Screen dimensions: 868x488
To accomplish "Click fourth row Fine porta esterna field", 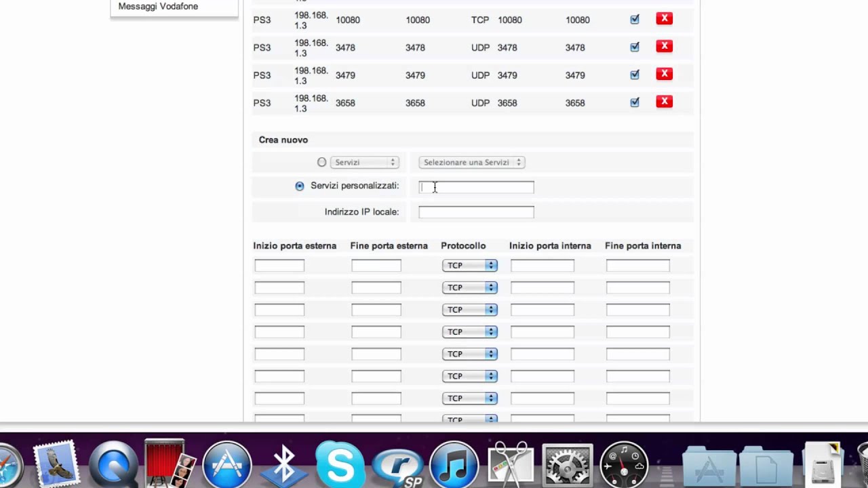I will 376,332.
